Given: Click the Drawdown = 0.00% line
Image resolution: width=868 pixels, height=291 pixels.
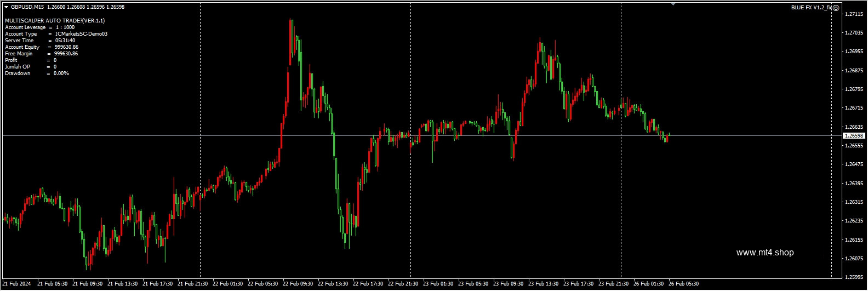Looking at the screenshot, I should point(37,73).
